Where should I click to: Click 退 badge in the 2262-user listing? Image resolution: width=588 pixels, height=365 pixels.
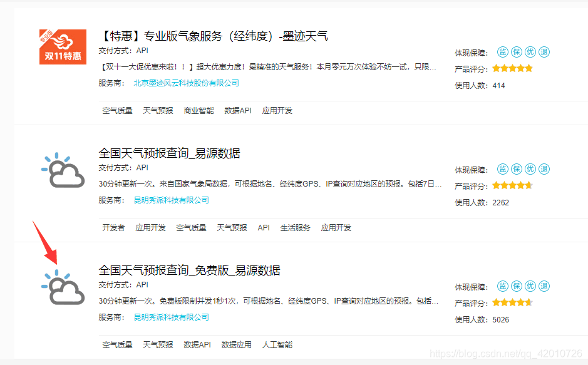[544, 169]
